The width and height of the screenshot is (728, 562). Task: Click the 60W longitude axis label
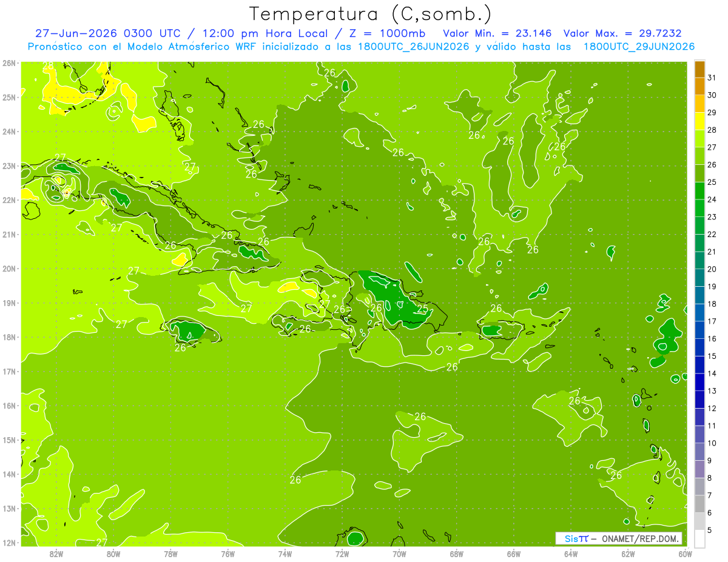pyautogui.click(x=686, y=554)
